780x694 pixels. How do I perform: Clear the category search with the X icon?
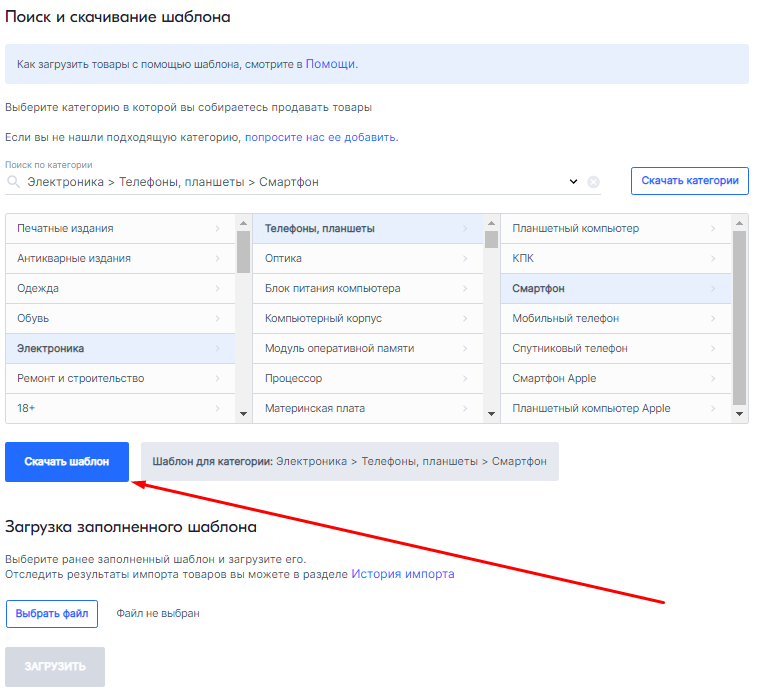click(x=593, y=182)
